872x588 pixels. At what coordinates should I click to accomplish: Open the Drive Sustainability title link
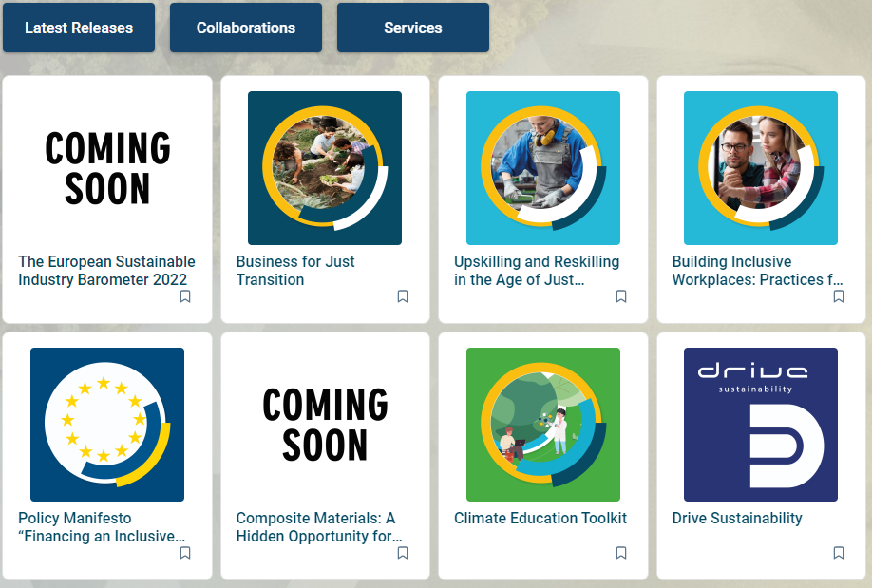pos(737,518)
